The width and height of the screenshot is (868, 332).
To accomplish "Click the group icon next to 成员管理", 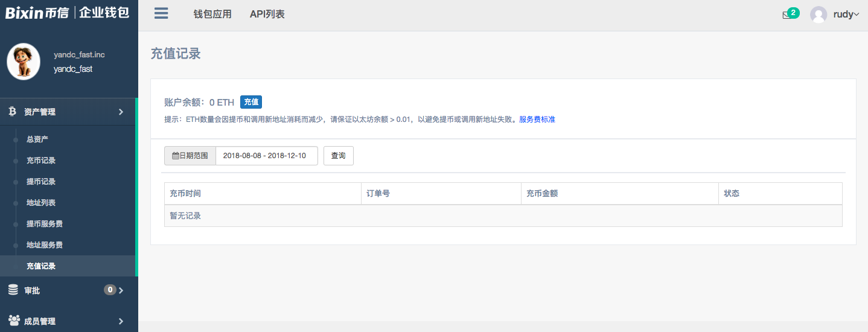I will [x=14, y=321].
